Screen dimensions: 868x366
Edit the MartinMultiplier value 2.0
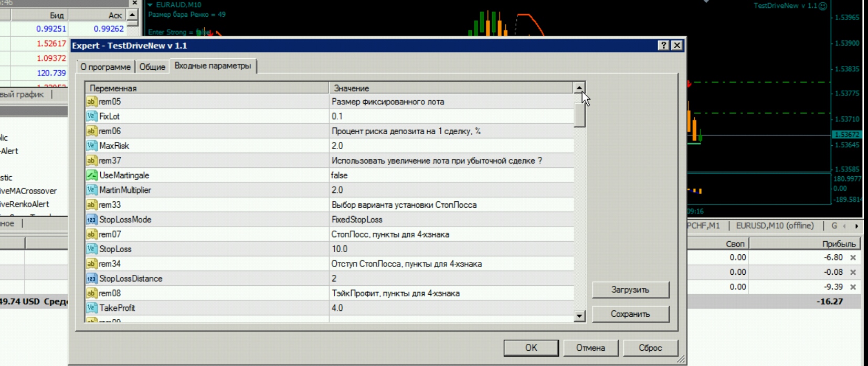451,190
